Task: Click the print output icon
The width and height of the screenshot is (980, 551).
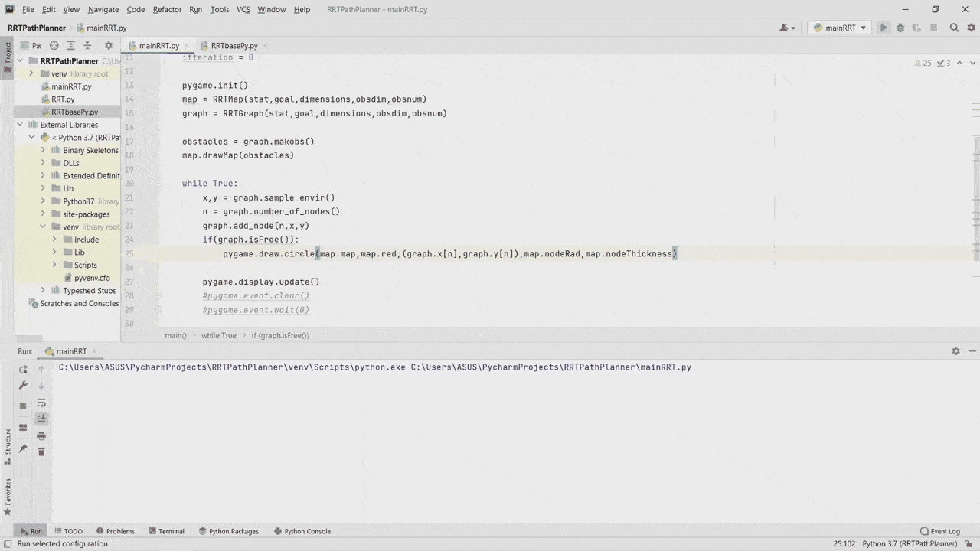Action: pyautogui.click(x=41, y=435)
